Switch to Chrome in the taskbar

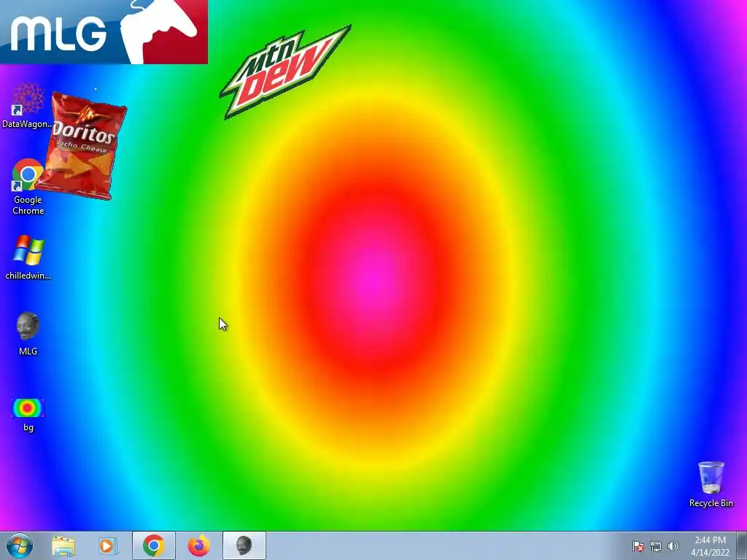click(153, 545)
